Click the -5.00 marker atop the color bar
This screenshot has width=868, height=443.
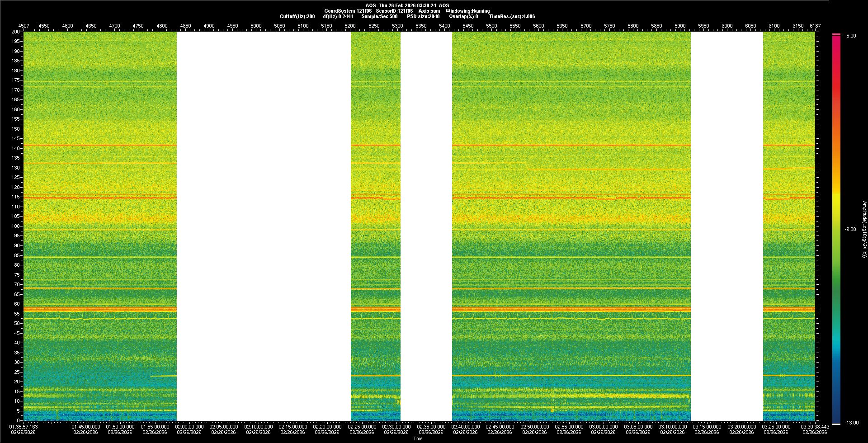pos(850,36)
